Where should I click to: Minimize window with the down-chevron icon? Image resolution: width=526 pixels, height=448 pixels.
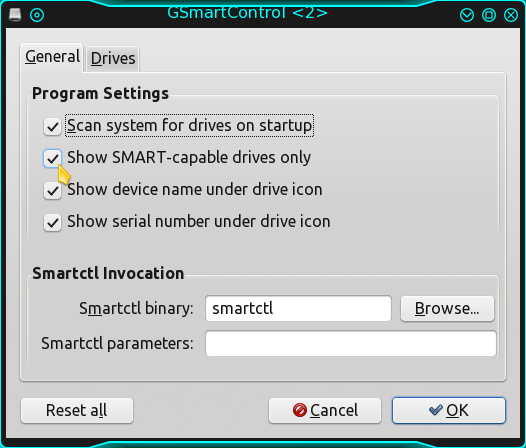[x=467, y=15]
